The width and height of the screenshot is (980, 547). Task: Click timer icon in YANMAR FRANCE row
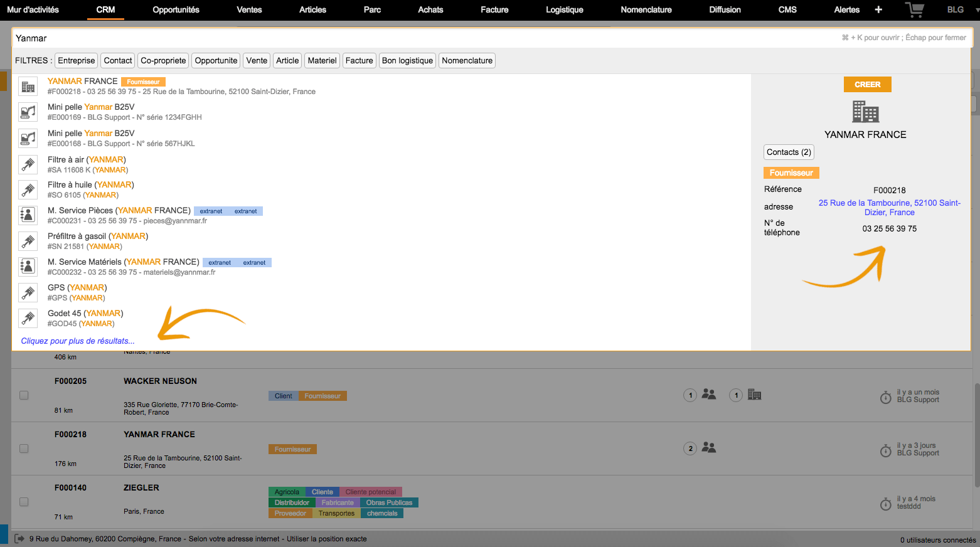pyautogui.click(x=886, y=450)
